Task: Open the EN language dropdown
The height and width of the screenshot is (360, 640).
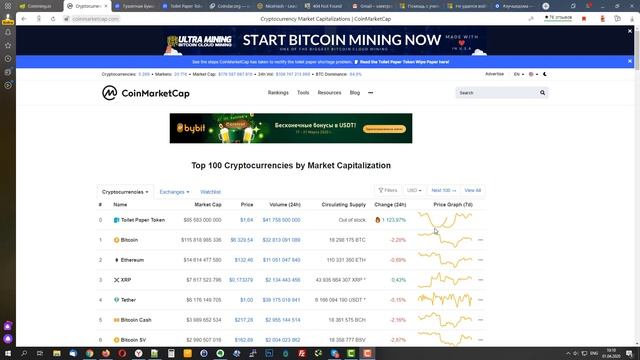Action: [x=518, y=74]
